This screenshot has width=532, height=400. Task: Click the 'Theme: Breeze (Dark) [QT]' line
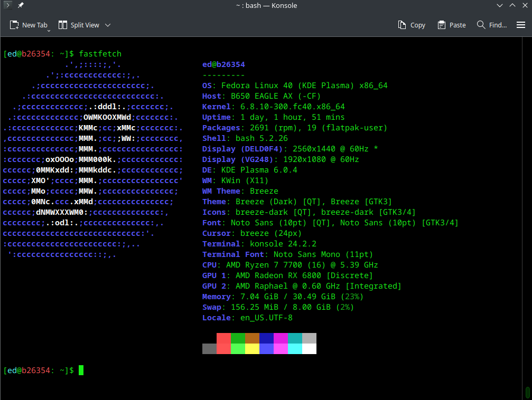297,202
